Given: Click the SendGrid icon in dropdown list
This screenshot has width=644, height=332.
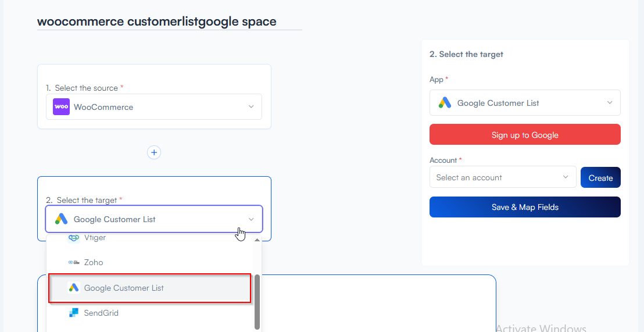Looking at the screenshot, I should pos(73,313).
